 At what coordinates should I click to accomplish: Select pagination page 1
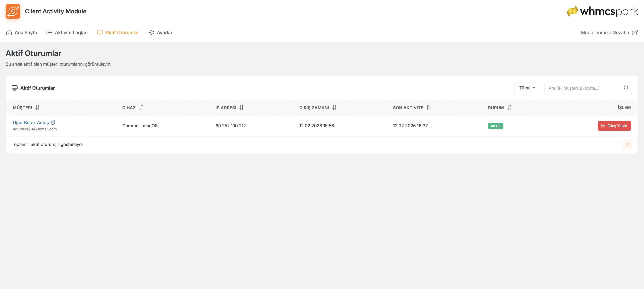point(627,144)
